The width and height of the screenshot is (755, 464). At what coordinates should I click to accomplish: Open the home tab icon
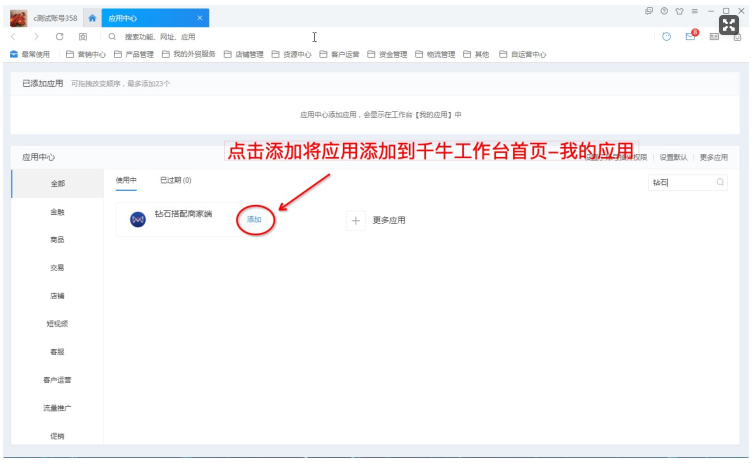[92, 18]
